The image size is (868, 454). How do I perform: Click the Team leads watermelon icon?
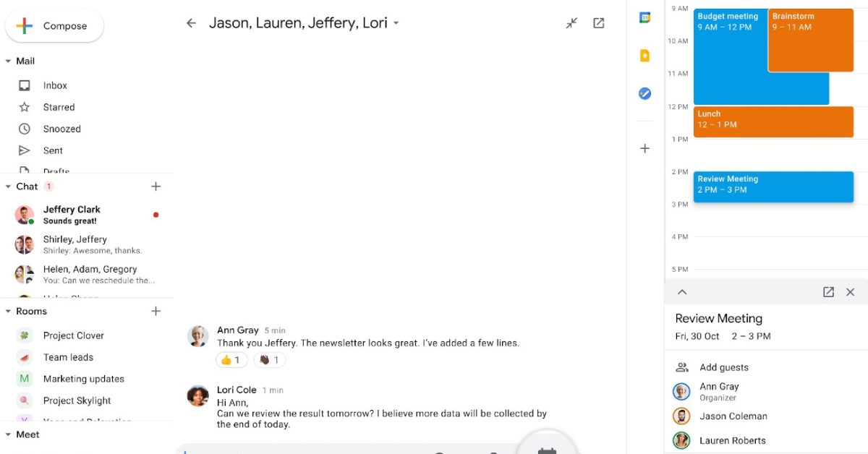pyautogui.click(x=25, y=357)
